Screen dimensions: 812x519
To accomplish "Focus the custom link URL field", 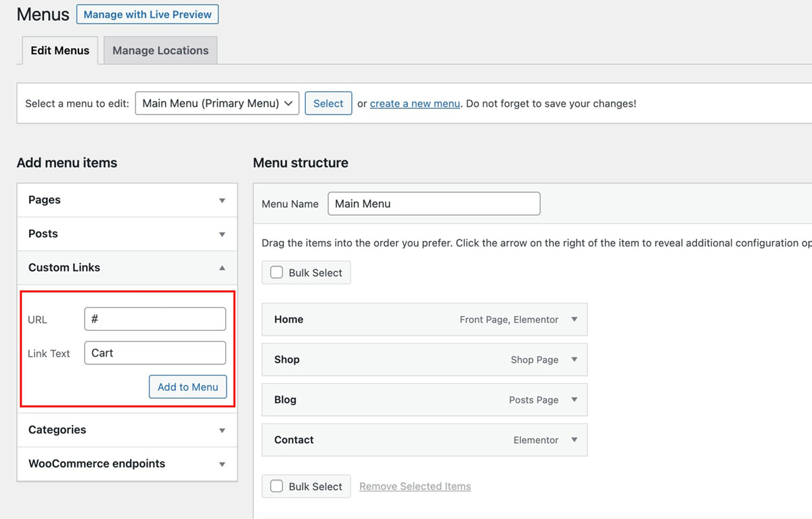I will coord(155,319).
